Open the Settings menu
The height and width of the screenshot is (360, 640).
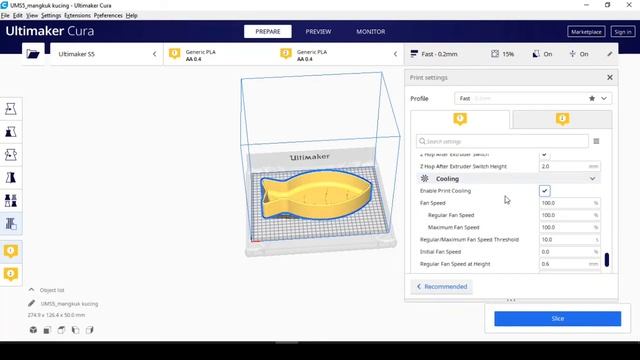coord(51,16)
